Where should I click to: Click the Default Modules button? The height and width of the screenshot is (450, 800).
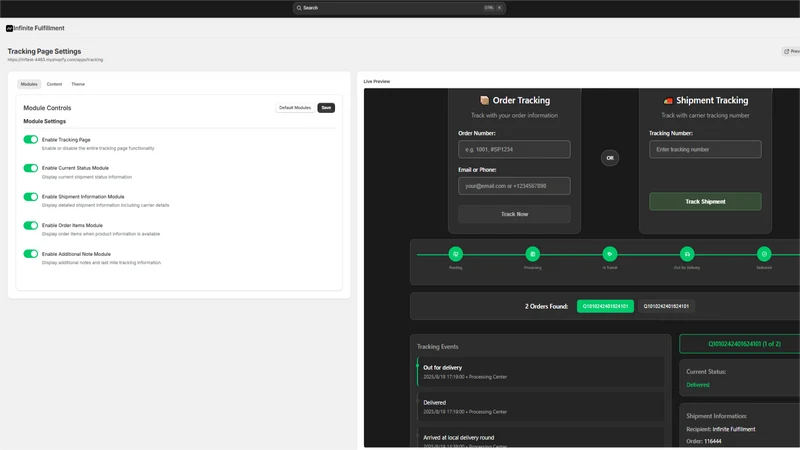point(295,108)
